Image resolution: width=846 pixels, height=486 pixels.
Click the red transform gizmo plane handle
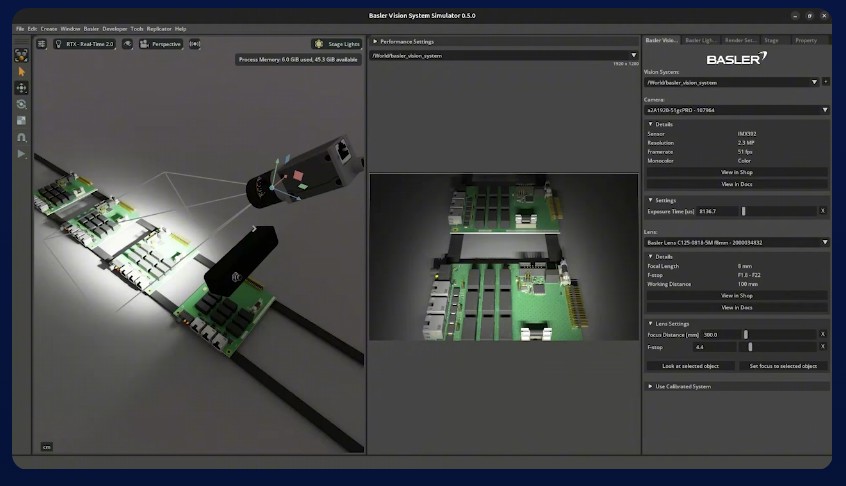point(297,175)
